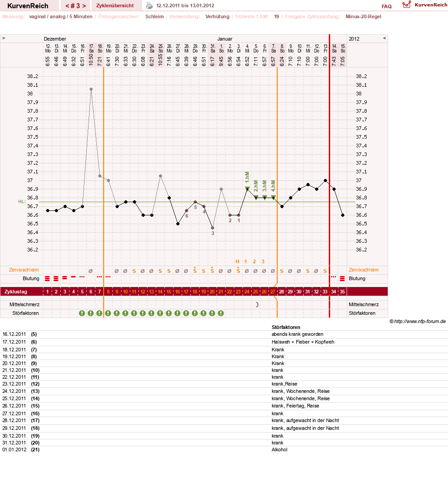Click the 'krank, Feiertag, Reise' entry
448x491 pixels.
(295, 406)
